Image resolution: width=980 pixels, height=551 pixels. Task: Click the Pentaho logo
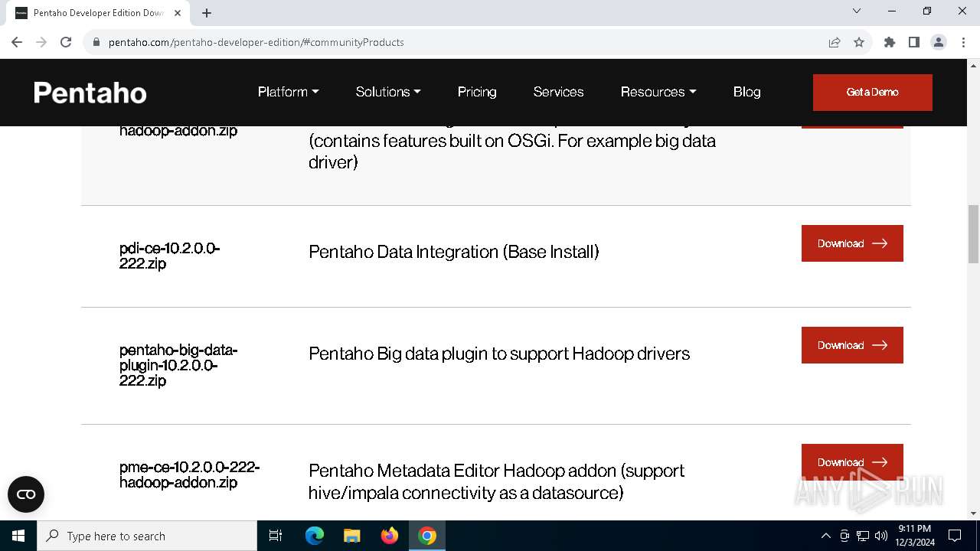tap(90, 93)
